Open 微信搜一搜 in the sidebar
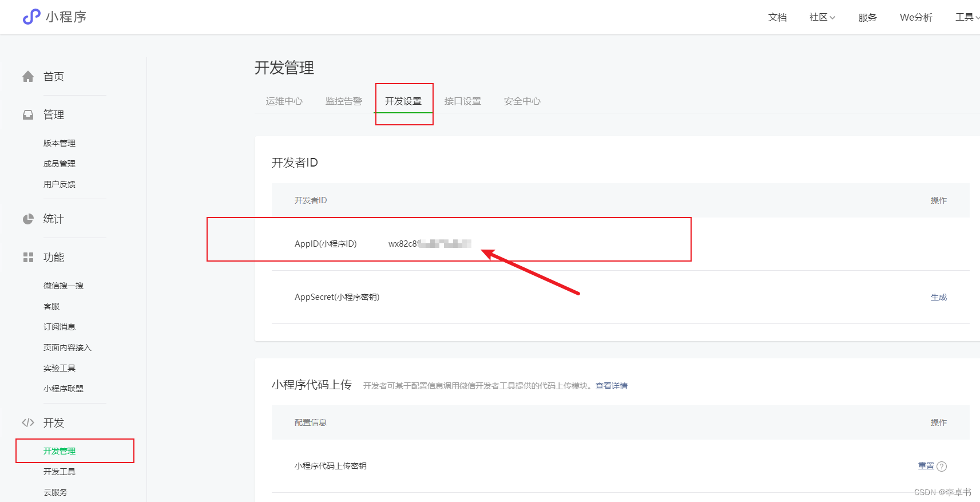Viewport: 980px width, 502px height. click(64, 286)
